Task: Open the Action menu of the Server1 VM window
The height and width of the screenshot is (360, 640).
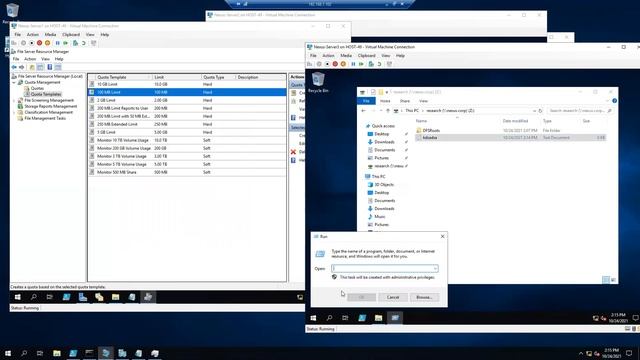Action: pyautogui.click(x=33, y=35)
